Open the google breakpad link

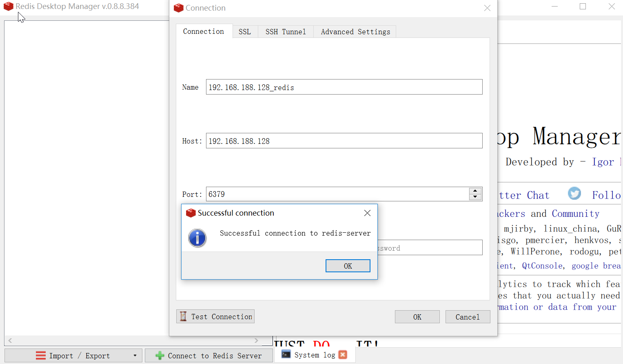(x=596, y=266)
